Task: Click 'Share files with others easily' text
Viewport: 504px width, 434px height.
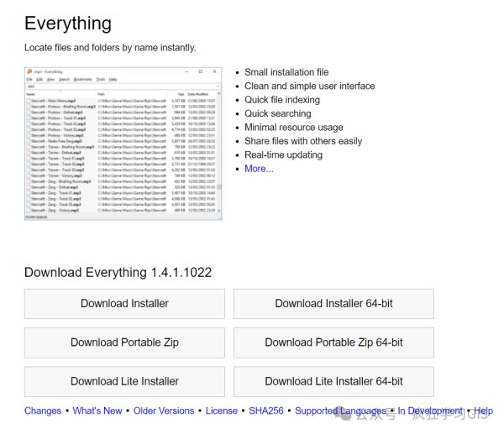Action: coord(303,141)
